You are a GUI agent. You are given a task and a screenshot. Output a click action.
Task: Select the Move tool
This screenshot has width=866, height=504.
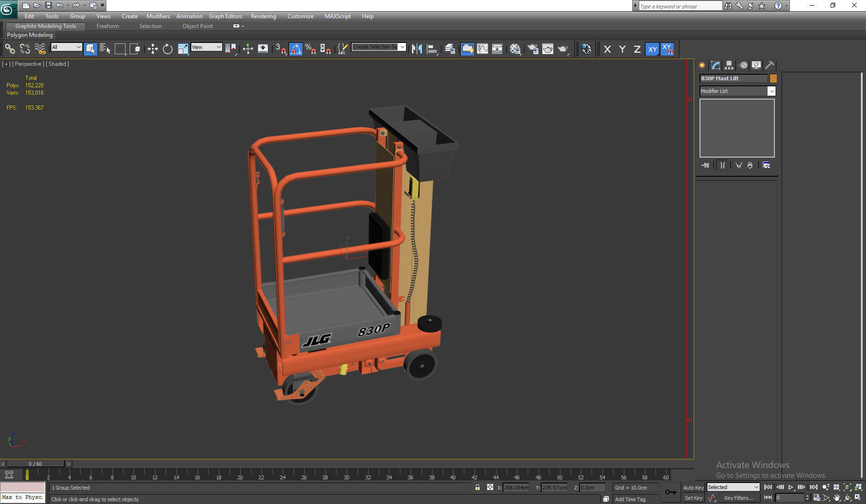tap(153, 49)
